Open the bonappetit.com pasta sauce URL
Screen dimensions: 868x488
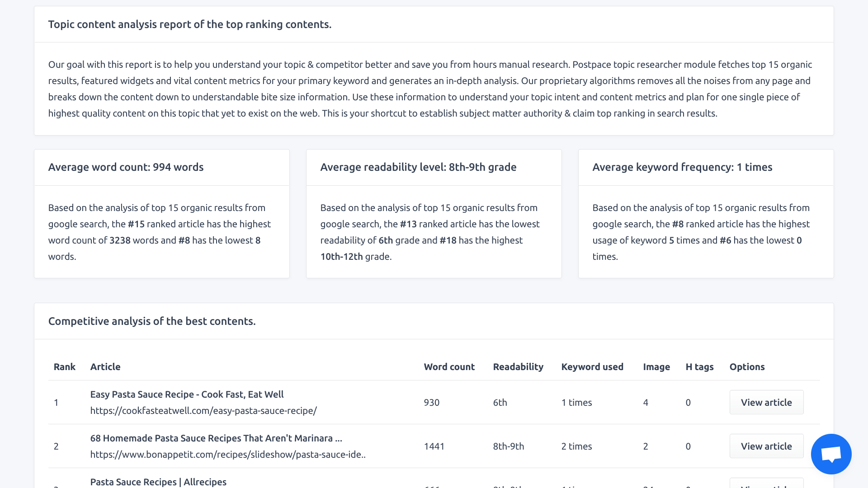pos(228,455)
